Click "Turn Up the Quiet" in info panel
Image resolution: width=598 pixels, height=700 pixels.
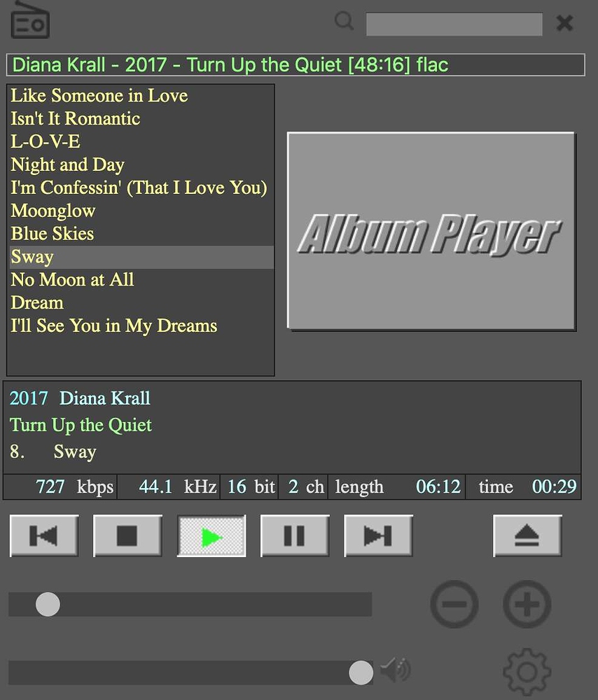(81, 425)
